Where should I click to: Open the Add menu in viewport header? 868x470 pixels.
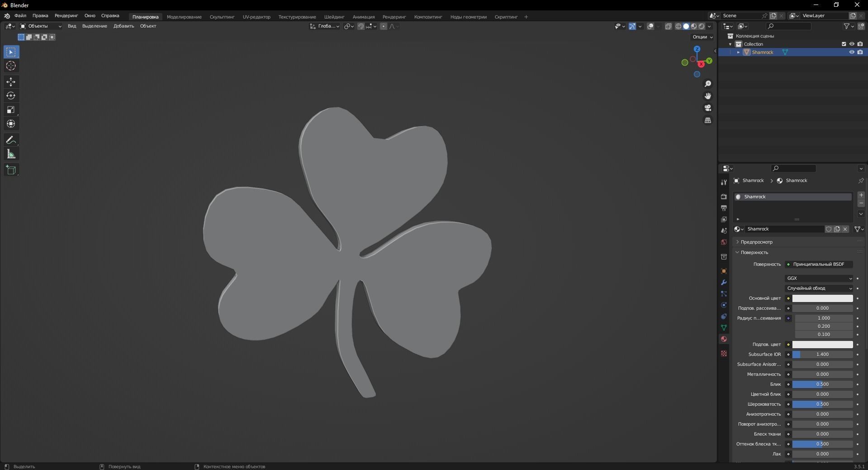123,26
